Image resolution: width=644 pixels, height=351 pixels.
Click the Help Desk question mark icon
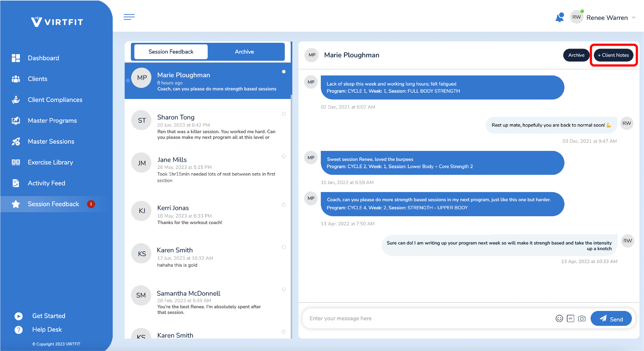tap(19, 330)
